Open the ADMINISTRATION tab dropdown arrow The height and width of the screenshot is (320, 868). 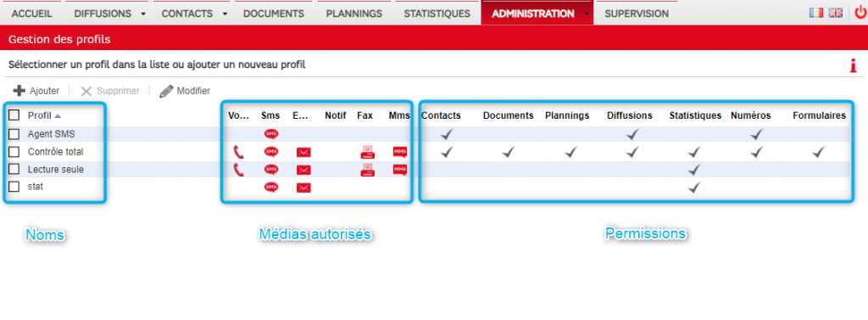click(x=586, y=14)
